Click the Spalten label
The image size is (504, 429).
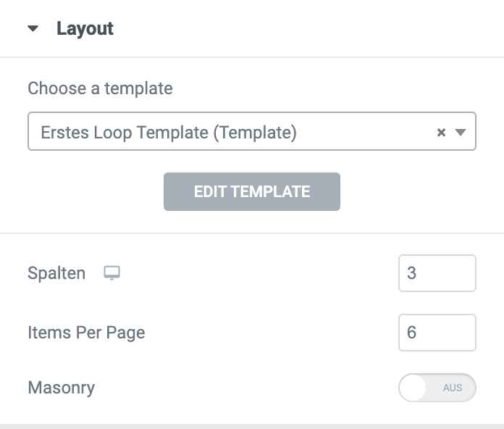coord(56,273)
